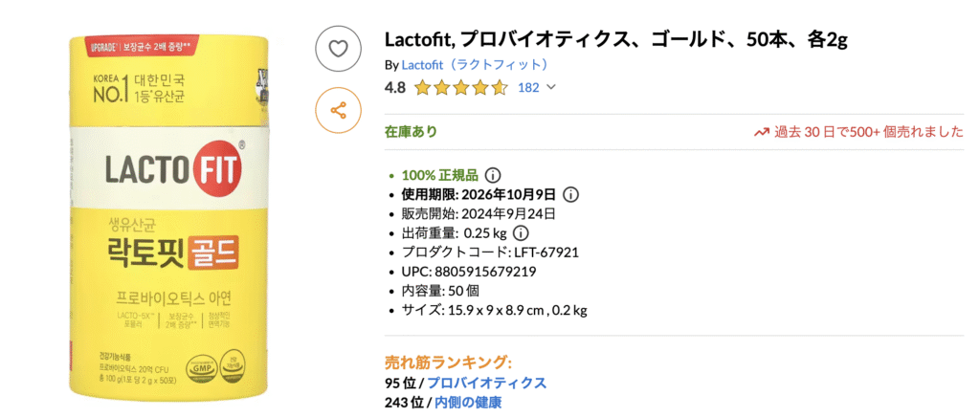980x417 pixels.
Task: Click the orange share icon
Action: (x=338, y=110)
